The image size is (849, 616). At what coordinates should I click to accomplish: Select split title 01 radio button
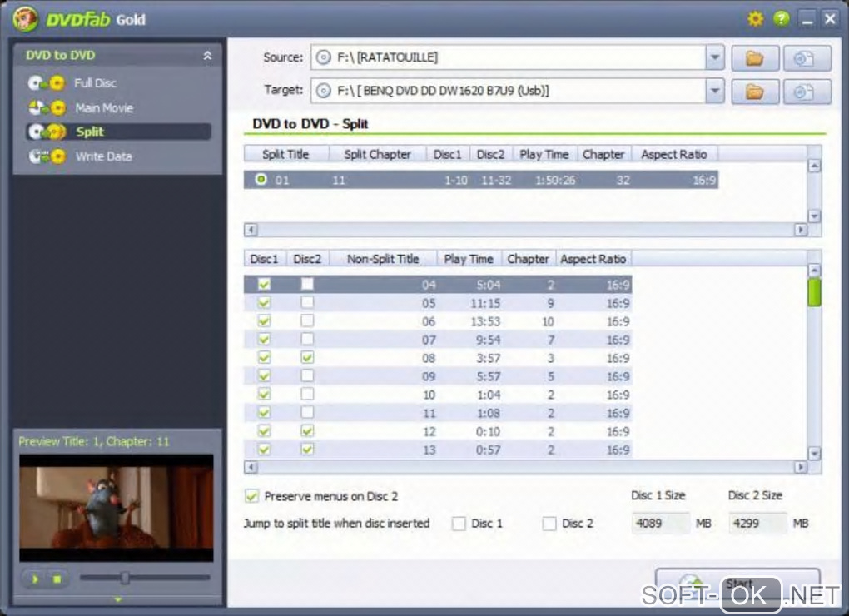coord(261,179)
